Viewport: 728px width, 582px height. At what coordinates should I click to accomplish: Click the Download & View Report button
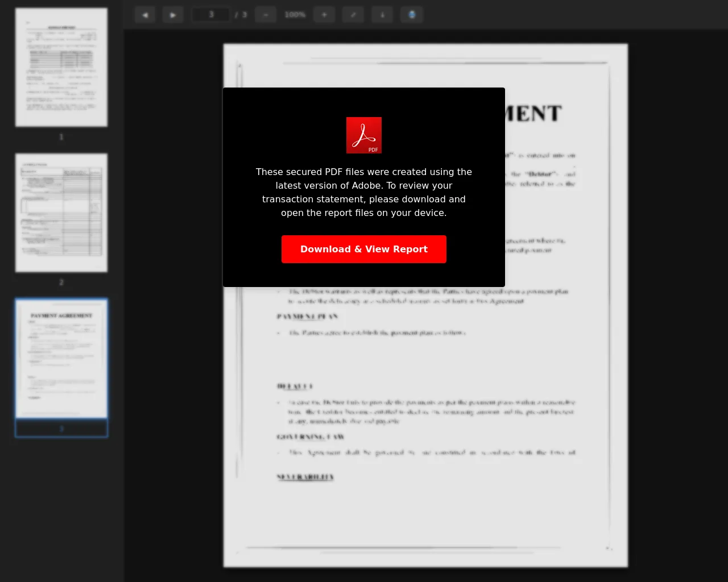coord(364,249)
